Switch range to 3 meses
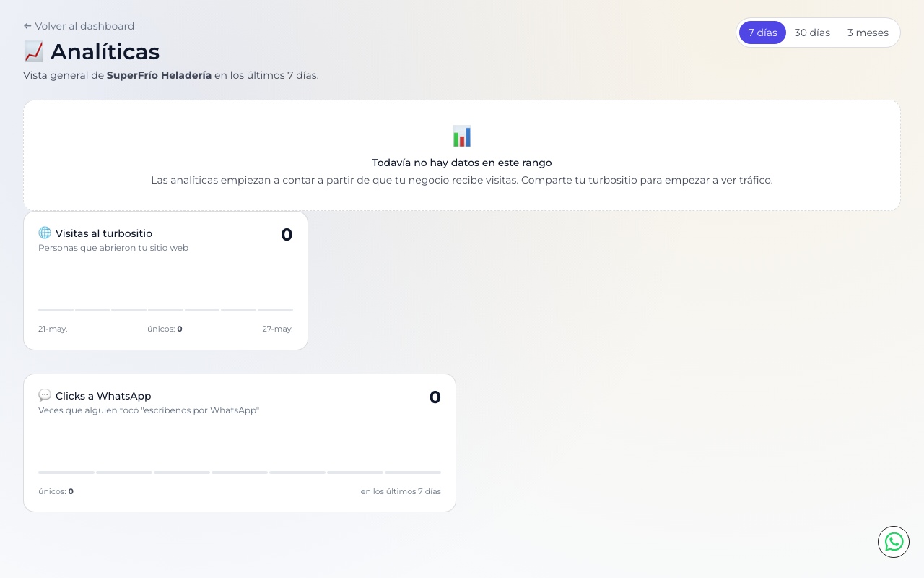The width and height of the screenshot is (924, 578). (868, 33)
